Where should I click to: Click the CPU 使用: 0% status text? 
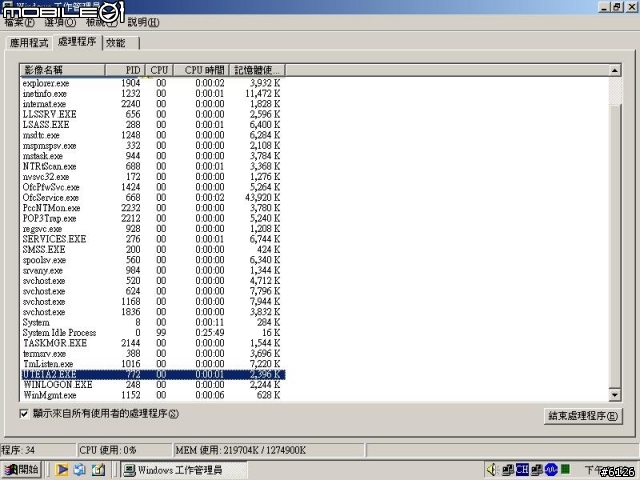pyautogui.click(x=108, y=450)
